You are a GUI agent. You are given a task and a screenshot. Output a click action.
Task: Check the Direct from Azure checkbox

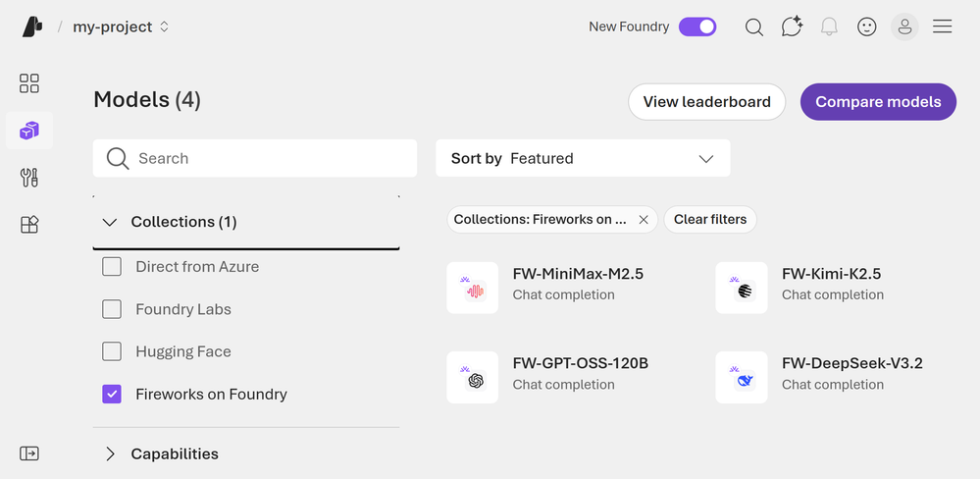[x=112, y=267]
